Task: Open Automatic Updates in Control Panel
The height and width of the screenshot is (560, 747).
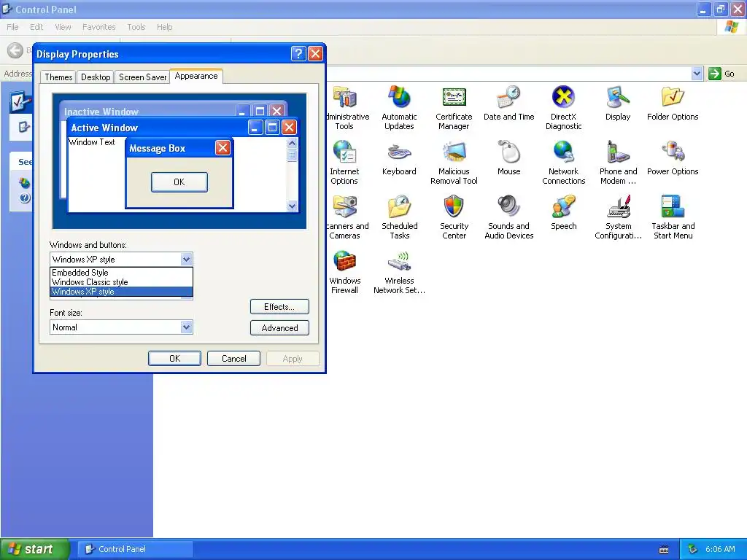Action: (x=399, y=108)
